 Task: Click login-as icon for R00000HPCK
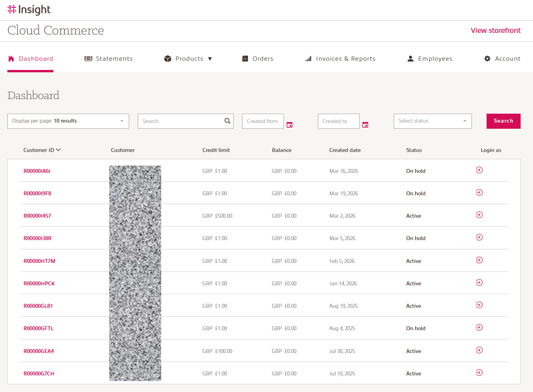(479, 283)
